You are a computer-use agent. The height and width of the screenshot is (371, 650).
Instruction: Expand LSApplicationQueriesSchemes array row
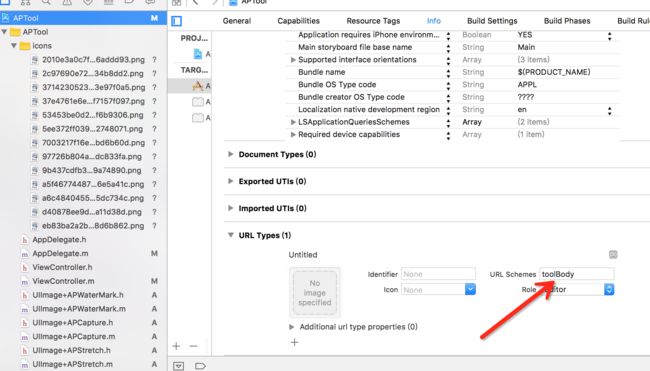293,122
